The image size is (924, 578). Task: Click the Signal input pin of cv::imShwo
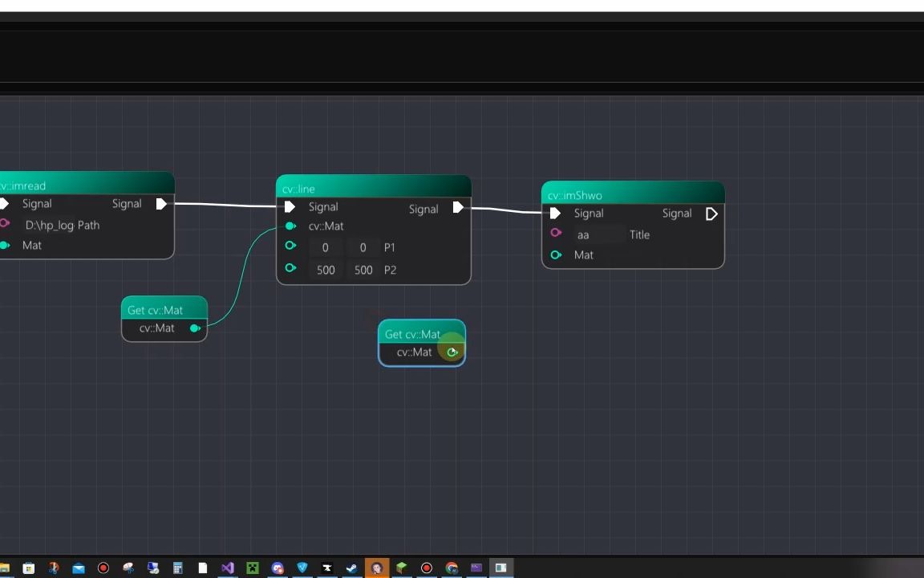[x=555, y=214]
